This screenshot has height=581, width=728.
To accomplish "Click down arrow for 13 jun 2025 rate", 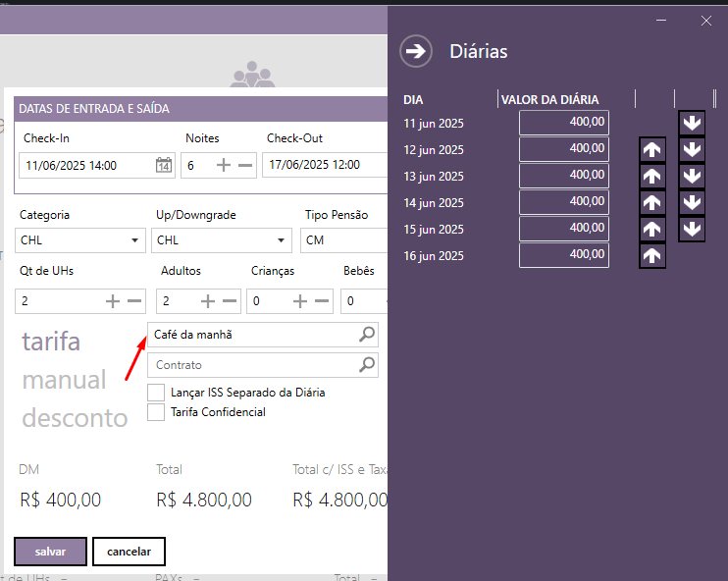I will [x=692, y=177].
